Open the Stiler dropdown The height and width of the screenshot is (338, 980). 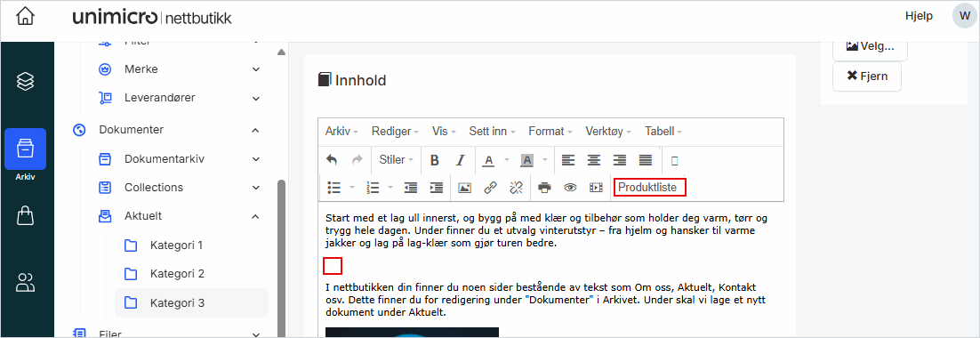(397, 160)
